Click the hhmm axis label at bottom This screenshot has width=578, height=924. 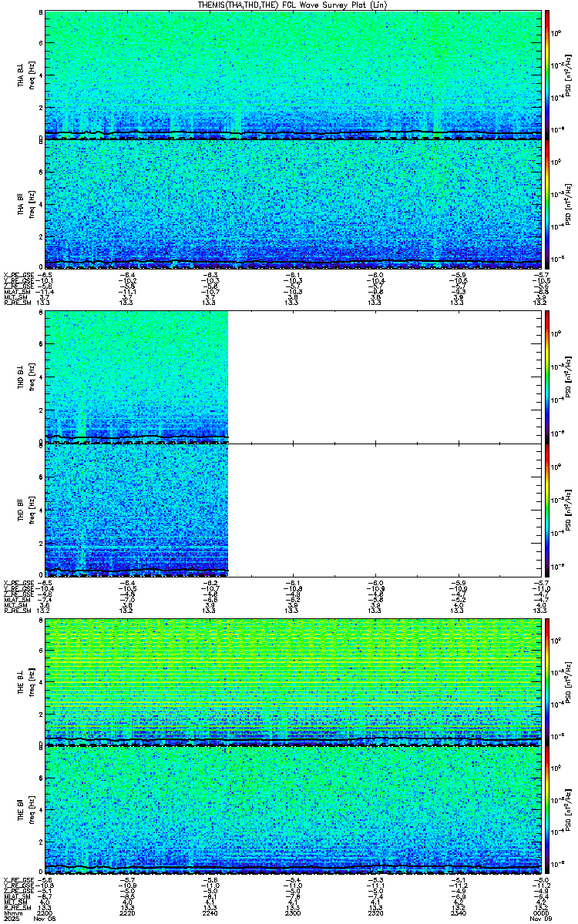click(x=12, y=913)
